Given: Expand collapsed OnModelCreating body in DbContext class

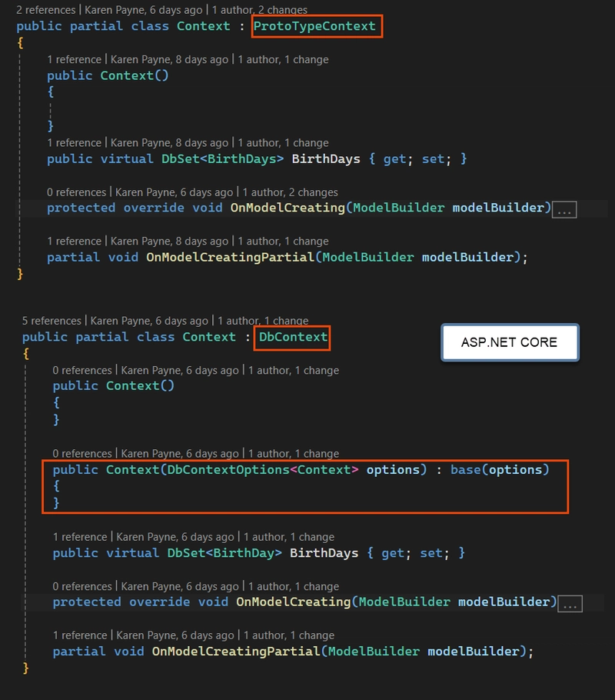Looking at the screenshot, I should coord(570,604).
